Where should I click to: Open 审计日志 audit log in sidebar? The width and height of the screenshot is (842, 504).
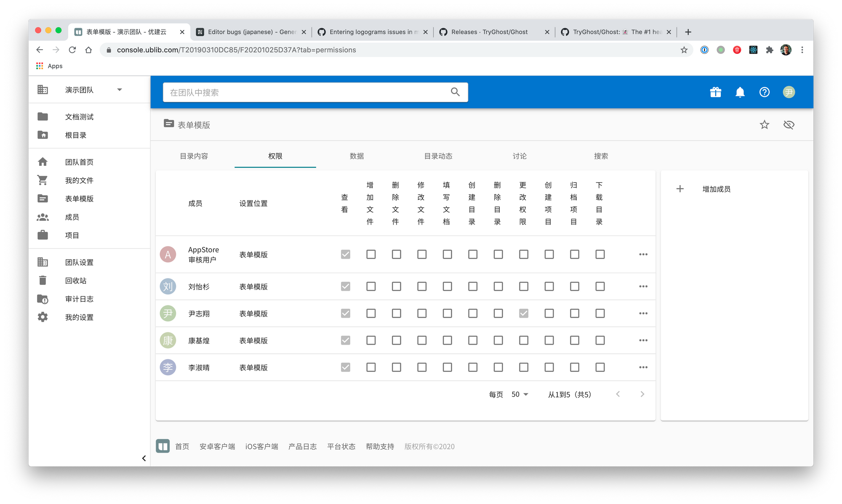point(79,299)
